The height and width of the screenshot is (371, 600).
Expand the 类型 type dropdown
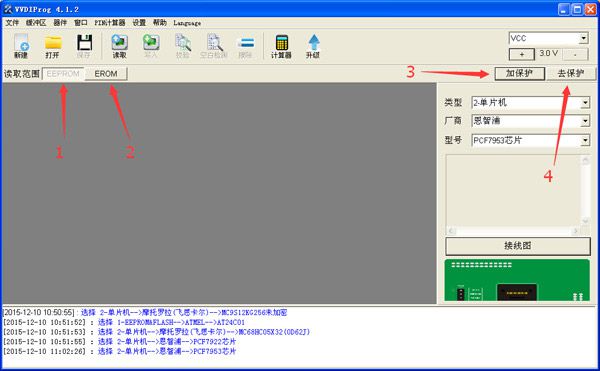(585, 103)
